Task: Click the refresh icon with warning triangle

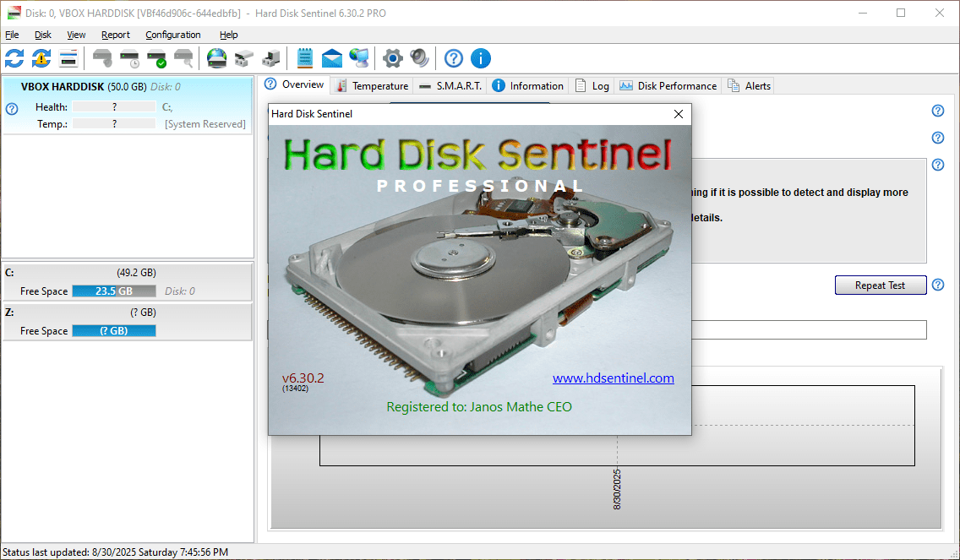Action: (x=41, y=58)
